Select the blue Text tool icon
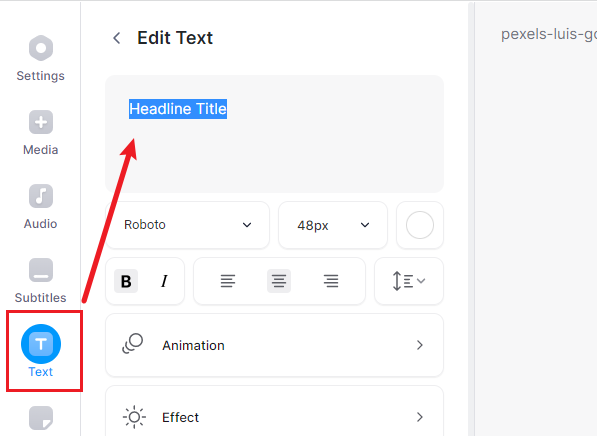This screenshot has height=436, width=597. pyautogui.click(x=41, y=344)
